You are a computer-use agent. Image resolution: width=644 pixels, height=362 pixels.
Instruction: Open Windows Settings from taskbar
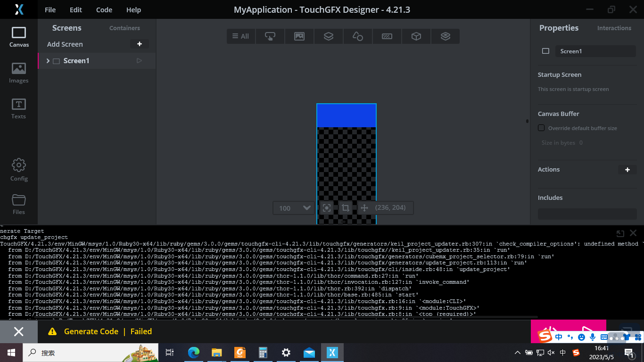coord(286,353)
